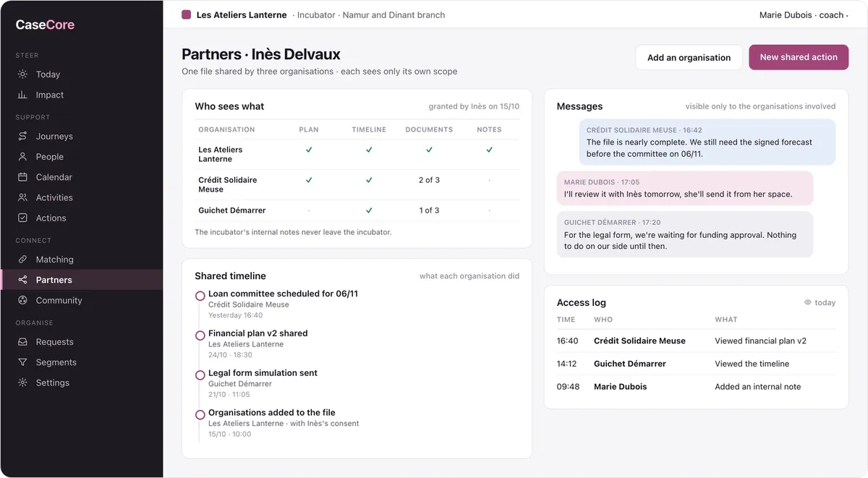868x478 pixels.
Task: Open the Today page
Action: click(82, 74)
